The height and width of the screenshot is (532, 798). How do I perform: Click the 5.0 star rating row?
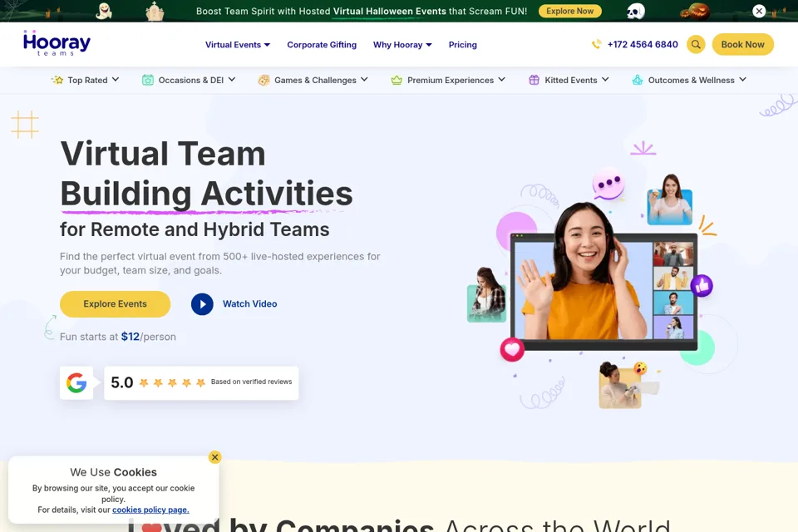[x=201, y=383]
